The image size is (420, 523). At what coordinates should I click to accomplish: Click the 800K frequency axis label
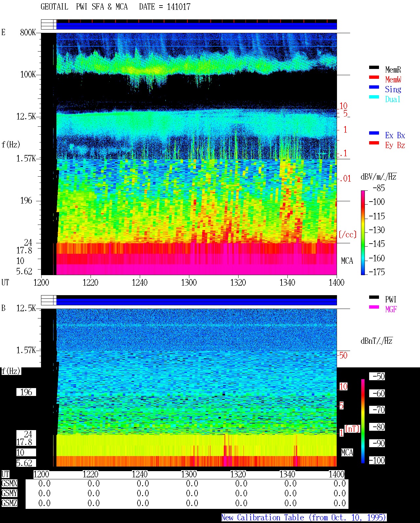(28, 32)
